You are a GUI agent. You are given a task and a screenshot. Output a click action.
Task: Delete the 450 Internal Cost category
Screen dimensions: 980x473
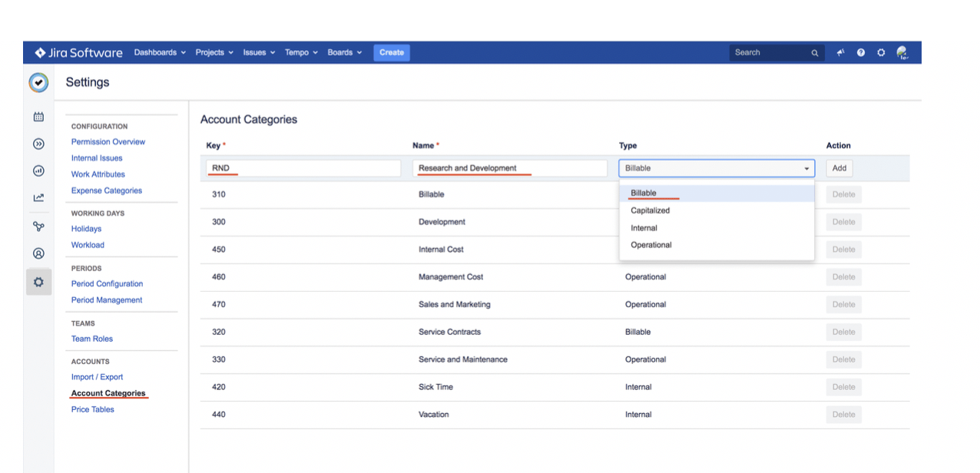tap(843, 250)
